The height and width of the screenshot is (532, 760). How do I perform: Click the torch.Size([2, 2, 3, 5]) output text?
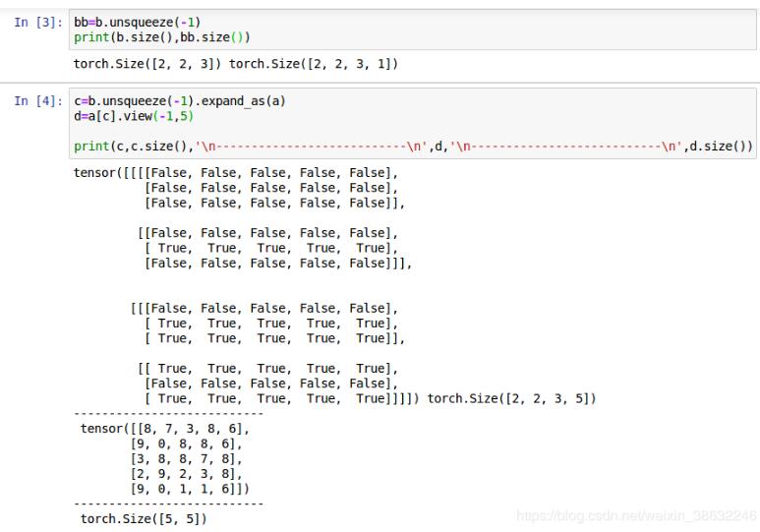(x=511, y=398)
